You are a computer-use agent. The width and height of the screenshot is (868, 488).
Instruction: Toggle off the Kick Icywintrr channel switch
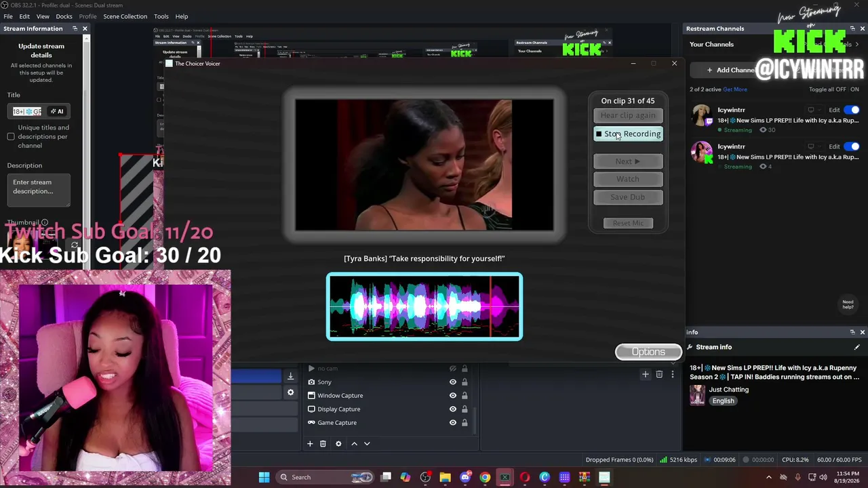(852, 146)
